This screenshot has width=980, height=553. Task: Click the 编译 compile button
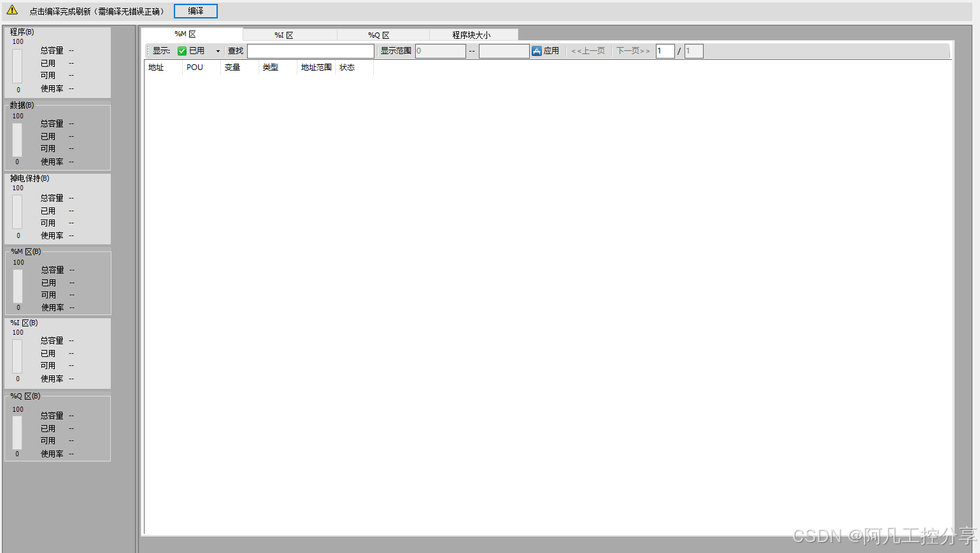[195, 11]
